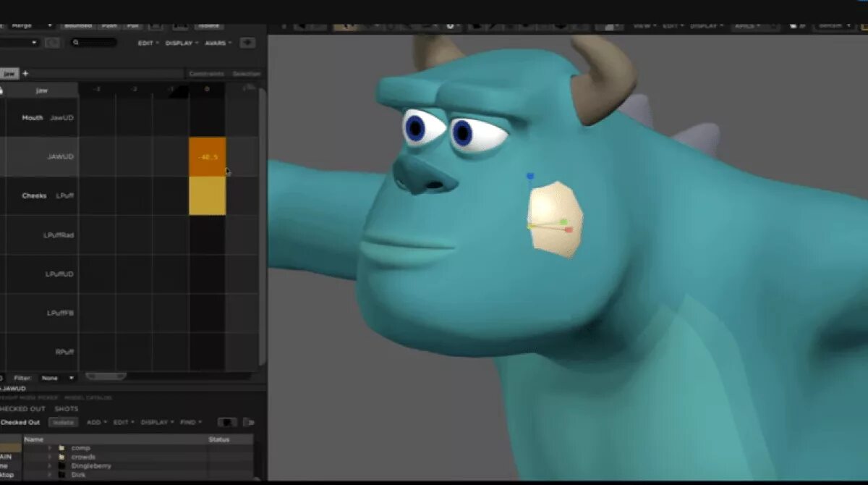Click the comp folder icon
Viewport: 868px width, 485px height.
tap(62, 448)
